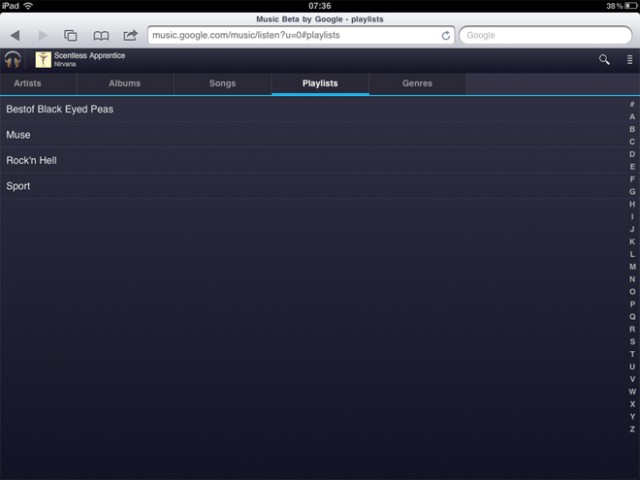
Task: Jump to letter J in index
Action: pos(632,229)
